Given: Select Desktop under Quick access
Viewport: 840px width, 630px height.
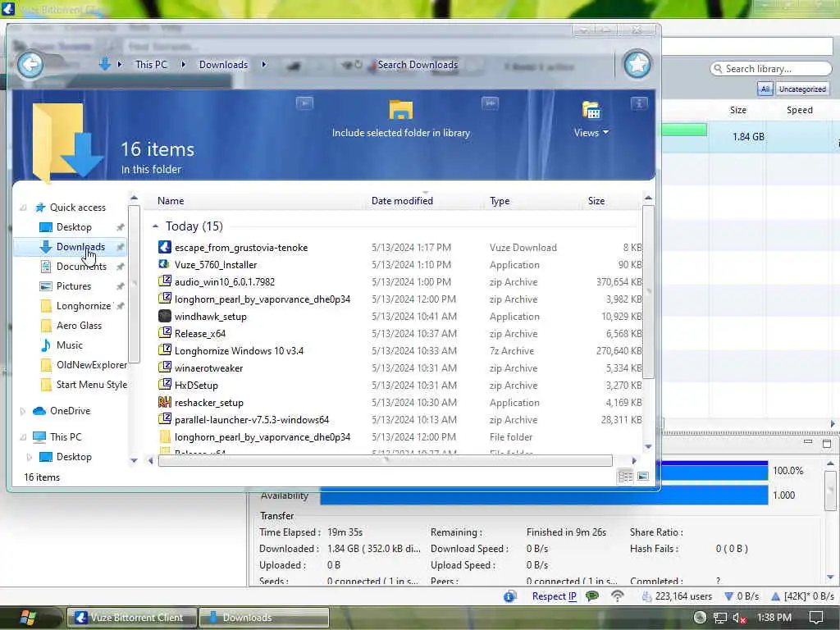Looking at the screenshot, I should (x=74, y=227).
